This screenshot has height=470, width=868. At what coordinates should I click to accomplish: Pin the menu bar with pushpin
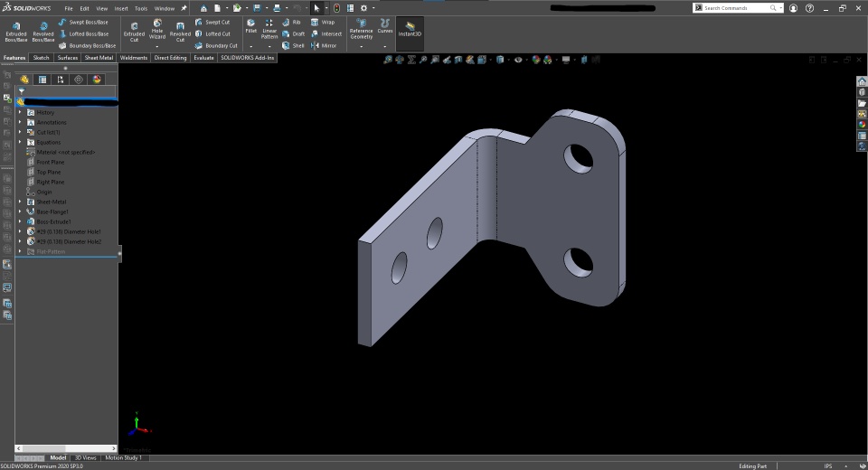[184, 8]
